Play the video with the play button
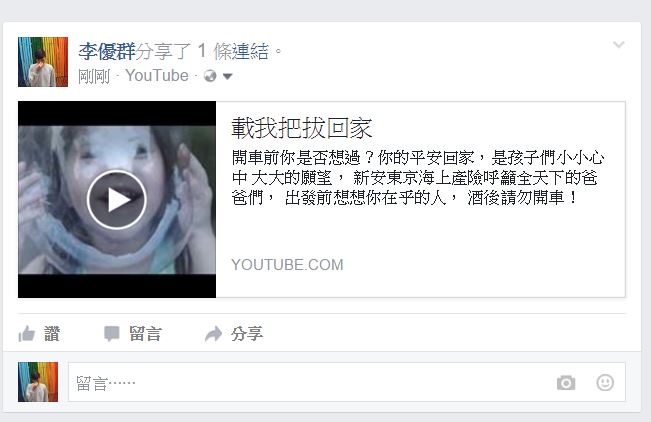 [x=117, y=199]
